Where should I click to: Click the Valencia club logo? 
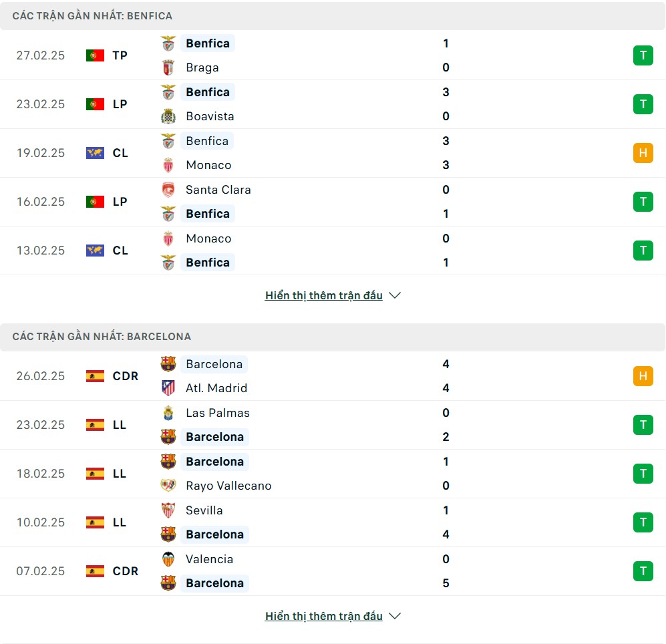click(168, 559)
